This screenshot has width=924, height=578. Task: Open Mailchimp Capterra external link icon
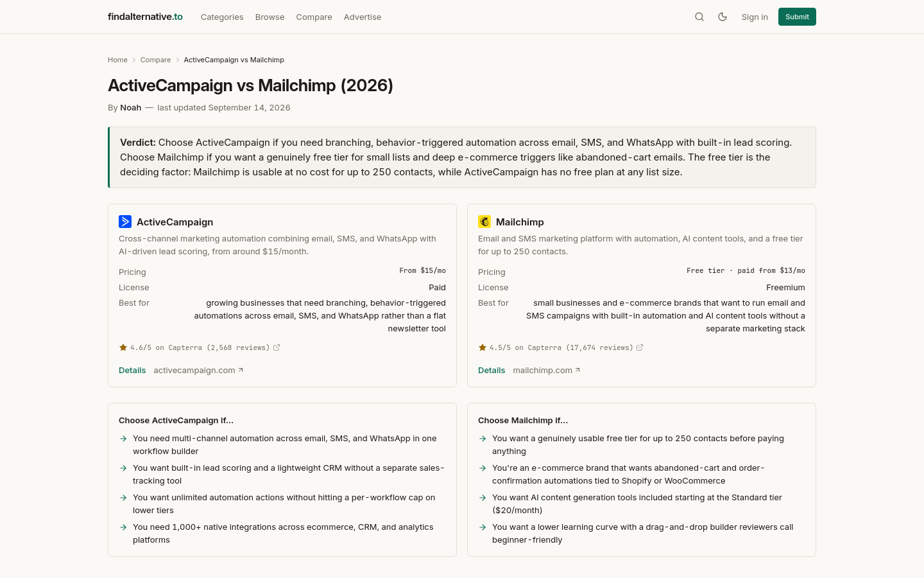(x=640, y=347)
